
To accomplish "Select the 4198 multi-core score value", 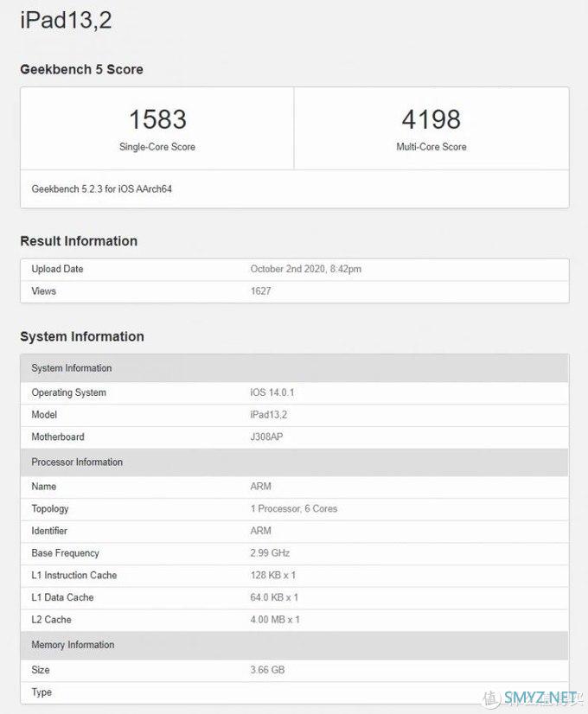I will point(431,119).
